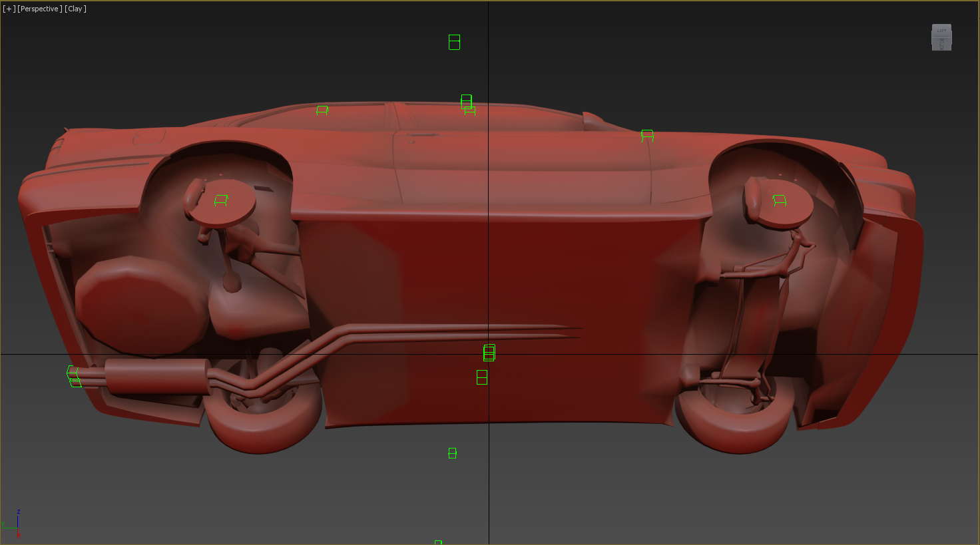980x545 pixels.
Task: Select green helper at the crosshair intersection
Action: [x=489, y=353]
